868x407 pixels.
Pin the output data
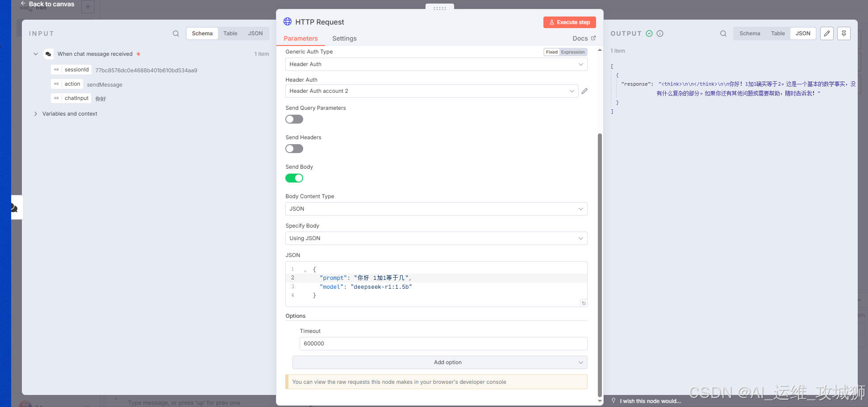coord(844,33)
